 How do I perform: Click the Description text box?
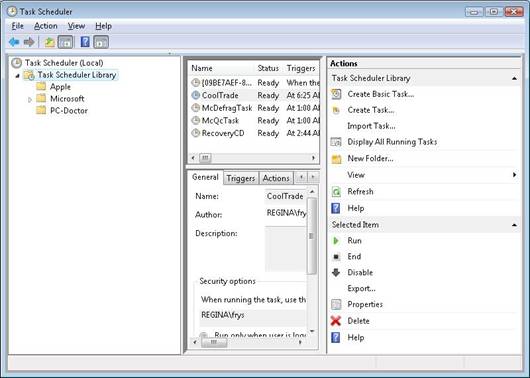tap(285, 250)
